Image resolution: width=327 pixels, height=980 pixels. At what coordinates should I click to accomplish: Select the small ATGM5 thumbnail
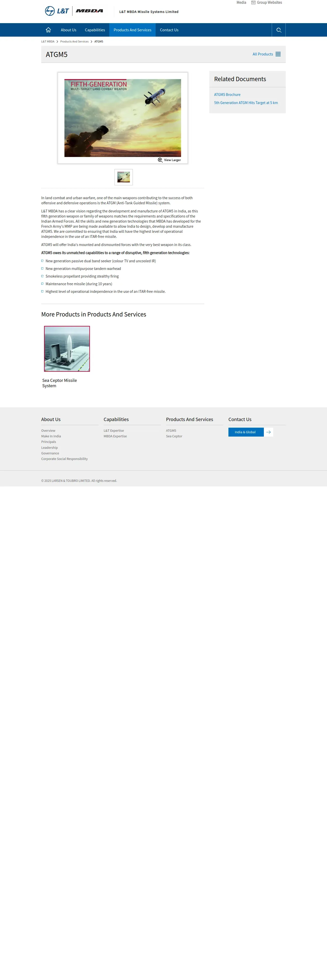pos(124,177)
